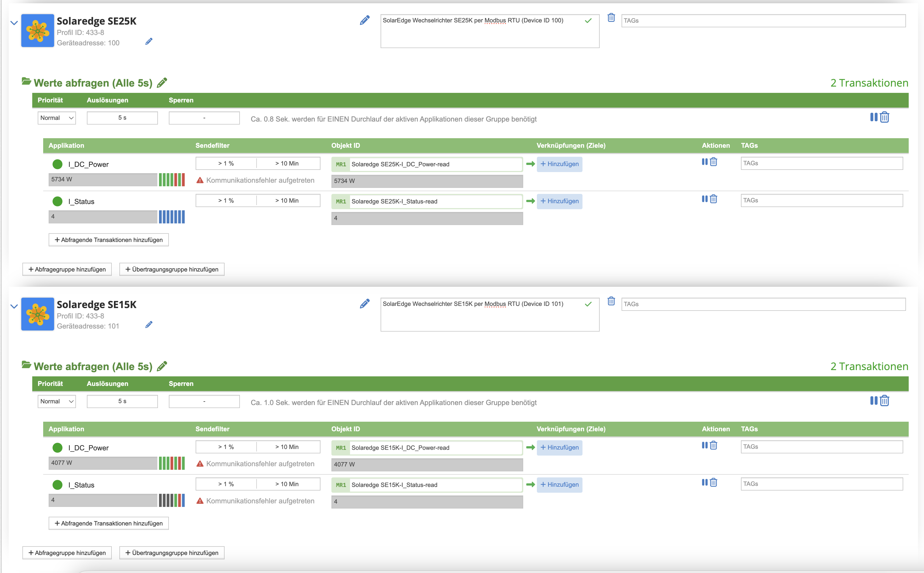Image resolution: width=924 pixels, height=573 pixels.
Task: Click the Solaredge SE15K device logo
Action: coord(37,314)
